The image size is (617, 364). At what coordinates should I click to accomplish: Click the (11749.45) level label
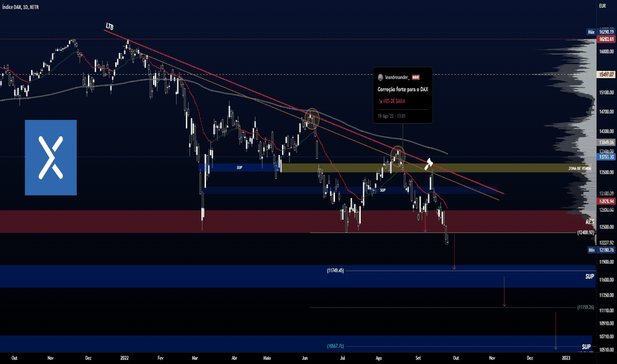(335, 271)
